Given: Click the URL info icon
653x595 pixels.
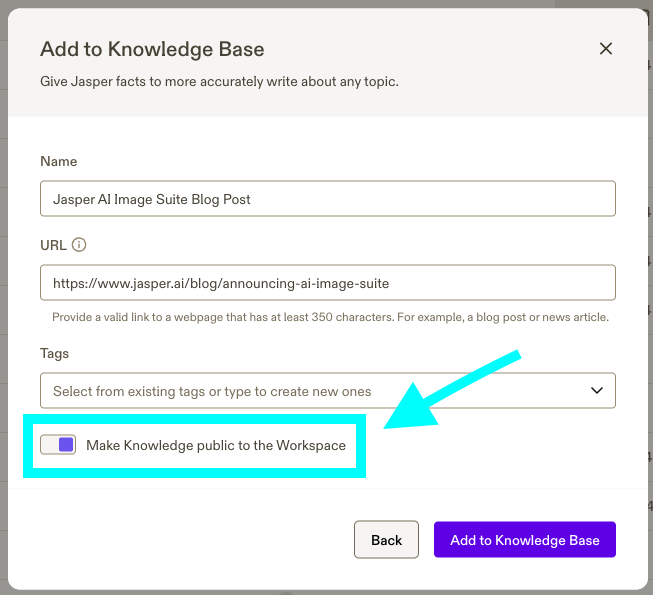Looking at the screenshot, I should [79, 245].
